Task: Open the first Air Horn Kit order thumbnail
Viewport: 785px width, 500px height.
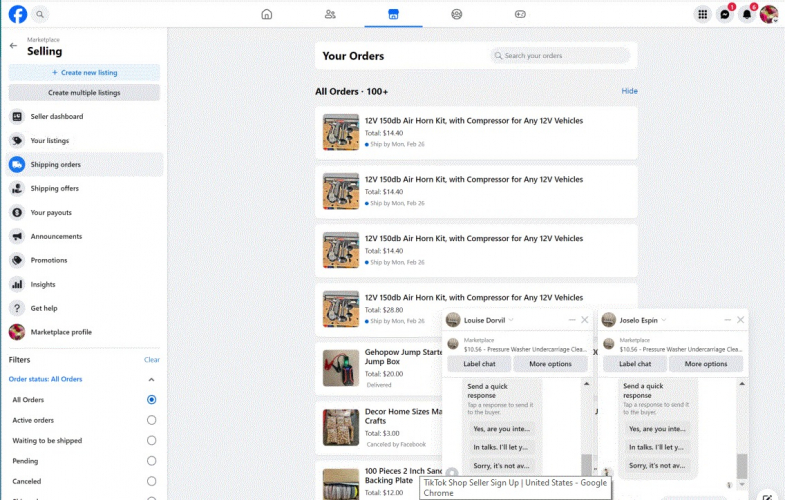Action: point(341,132)
